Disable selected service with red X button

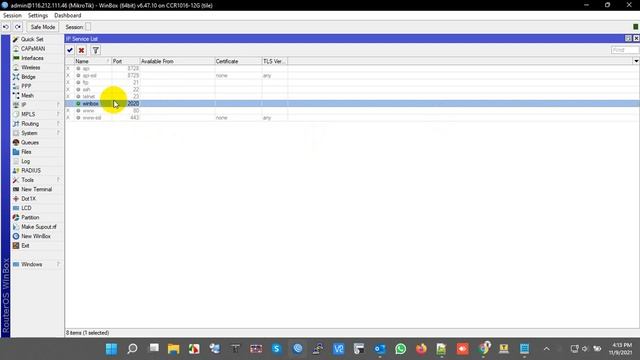tap(81, 50)
